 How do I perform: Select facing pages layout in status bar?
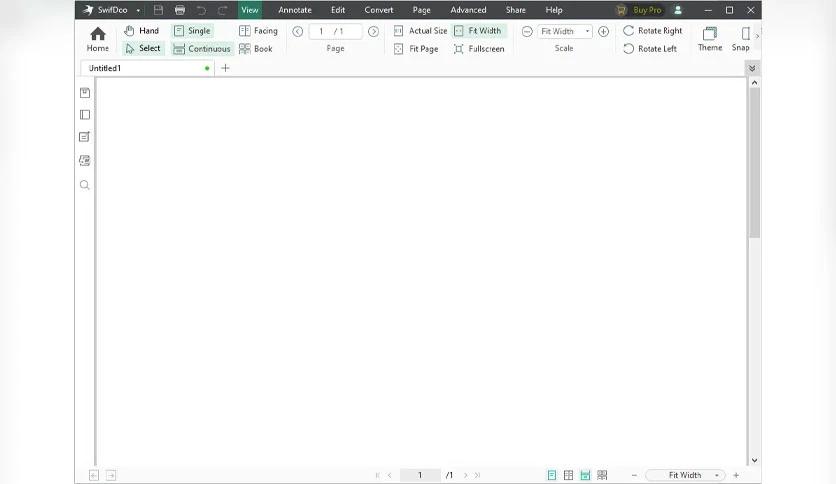pyautogui.click(x=568, y=475)
